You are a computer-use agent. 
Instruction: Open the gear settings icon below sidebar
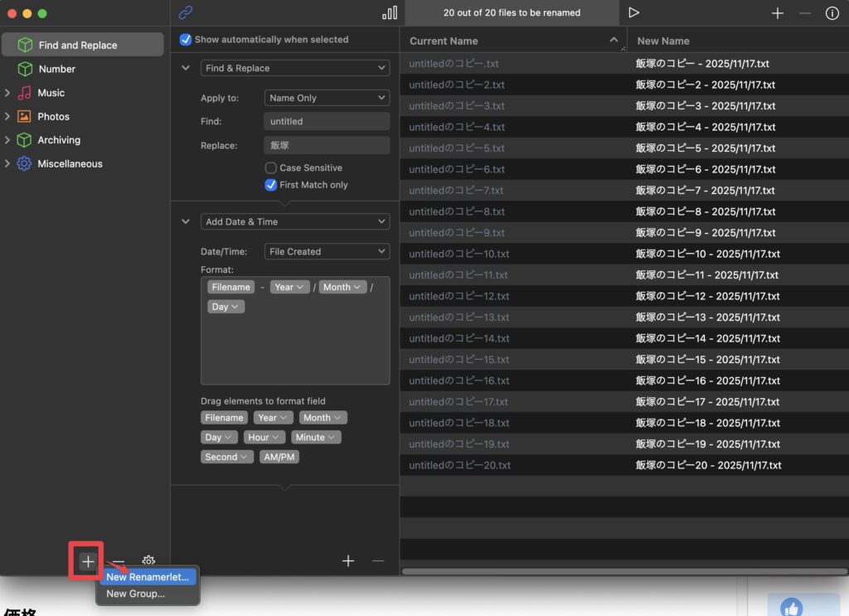[148, 561]
